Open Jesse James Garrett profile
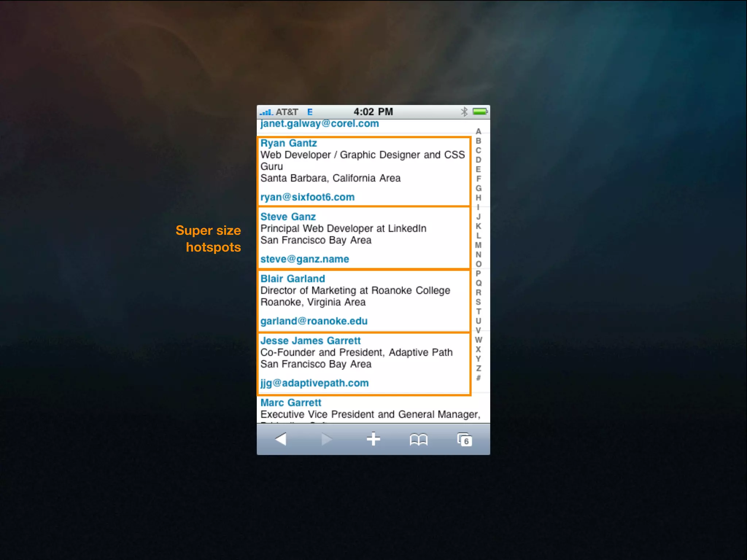 [310, 341]
